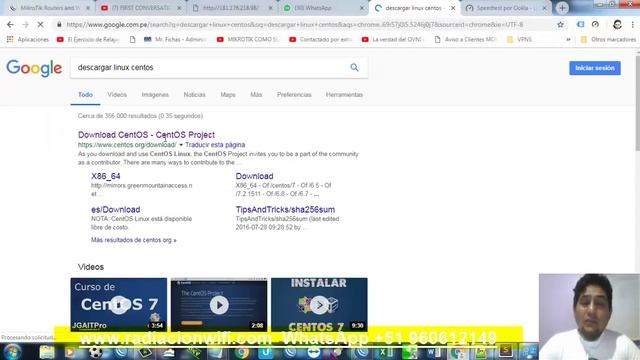Click the page vertical scrollbar thumb
The width and height of the screenshot is (640, 360).
coord(637,102)
